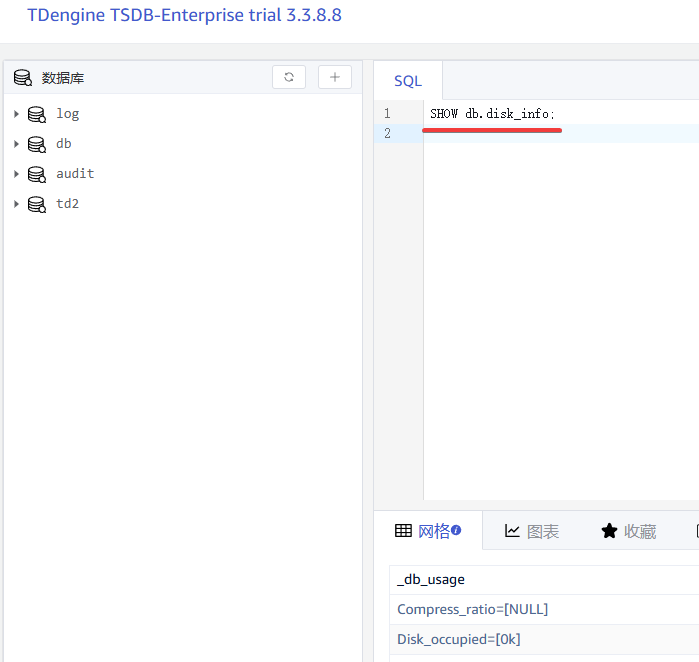The image size is (699, 662).
Task: Click the TDengine TSDB-Enterprise title
Action: pos(185,16)
